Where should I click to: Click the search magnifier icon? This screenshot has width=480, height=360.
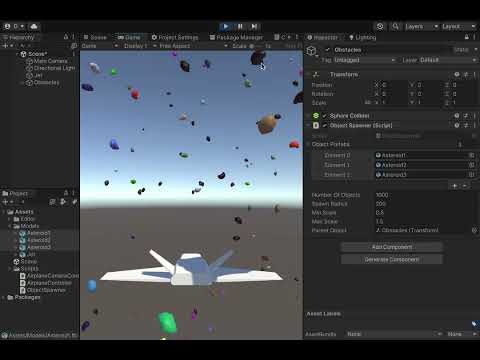[x=395, y=26]
